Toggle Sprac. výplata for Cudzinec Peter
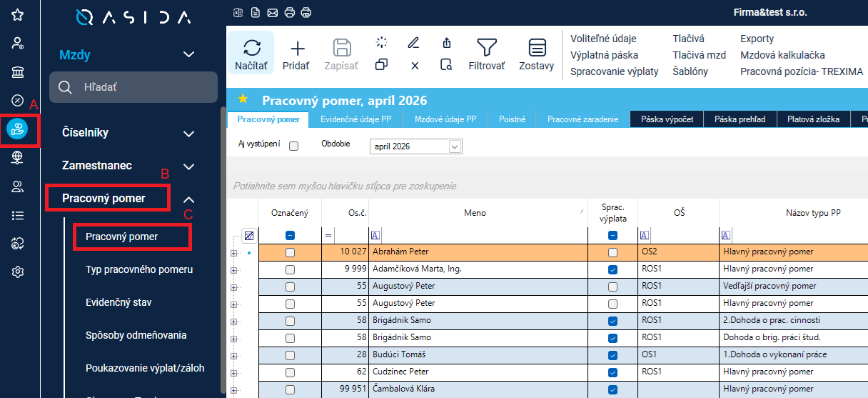The width and height of the screenshot is (868, 398). click(x=612, y=372)
